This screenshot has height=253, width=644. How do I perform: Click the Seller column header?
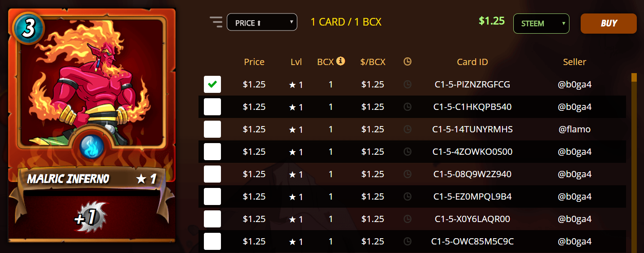click(x=574, y=62)
